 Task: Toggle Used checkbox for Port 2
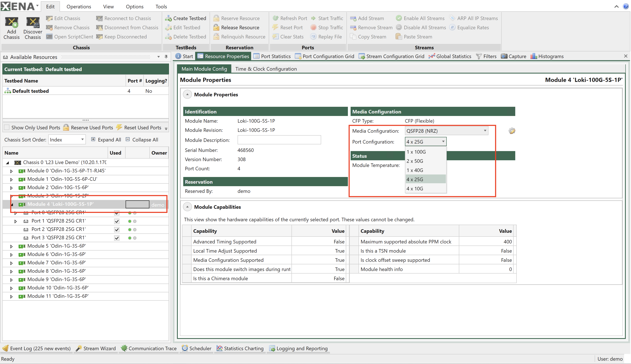[117, 229]
